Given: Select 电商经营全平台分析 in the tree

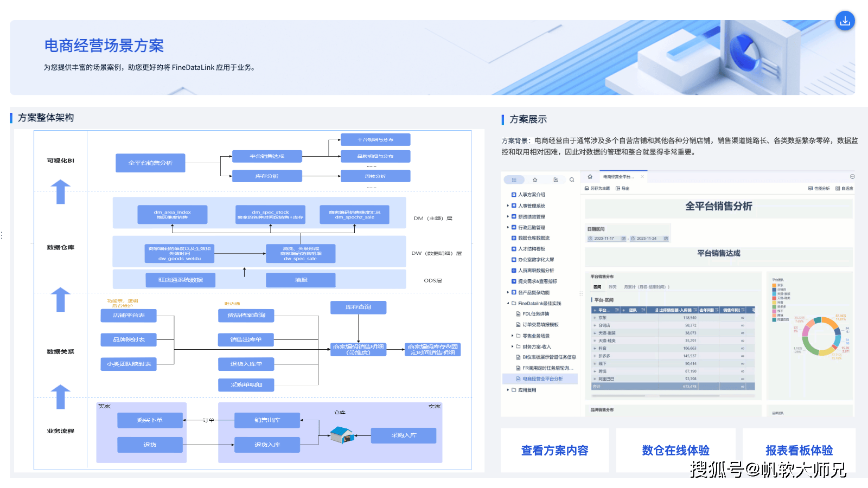Looking at the screenshot, I should [540, 379].
